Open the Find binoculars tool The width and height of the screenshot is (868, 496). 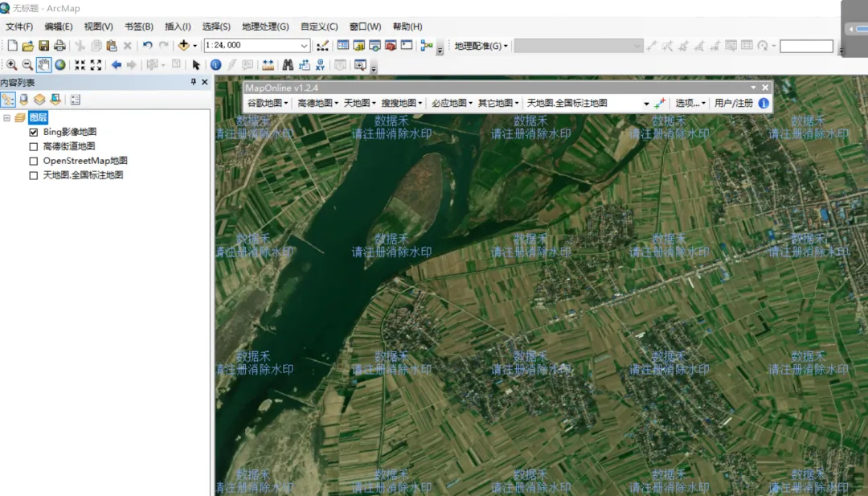pyautogui.click(x=287, y=65)
